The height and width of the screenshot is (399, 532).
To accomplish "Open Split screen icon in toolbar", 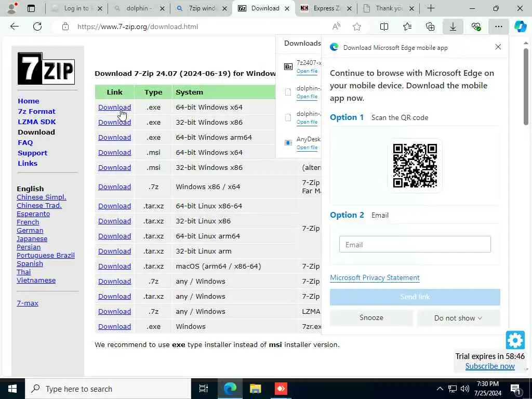I will click(x=384, y=26).
